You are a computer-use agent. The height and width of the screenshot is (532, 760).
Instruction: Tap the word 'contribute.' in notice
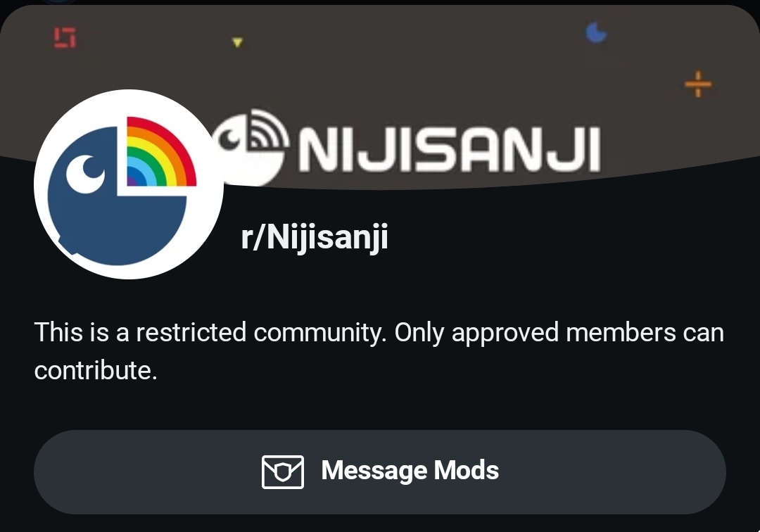96,371
